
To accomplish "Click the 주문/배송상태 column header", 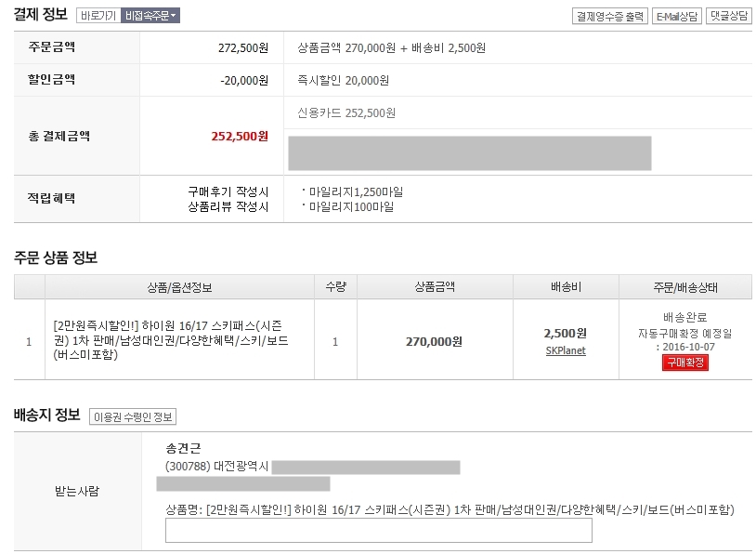I will point(685,287).
